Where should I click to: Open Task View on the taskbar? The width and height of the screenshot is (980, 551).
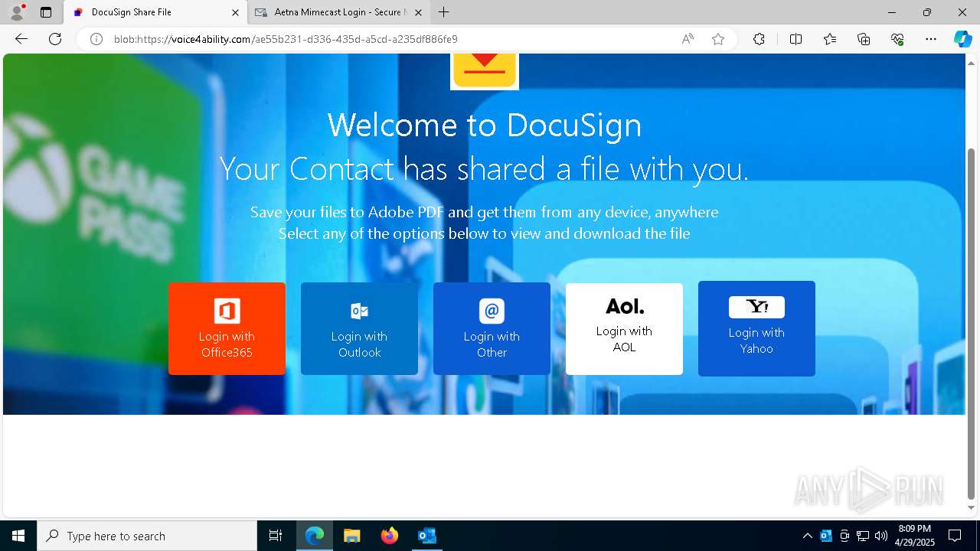(276, 536)
